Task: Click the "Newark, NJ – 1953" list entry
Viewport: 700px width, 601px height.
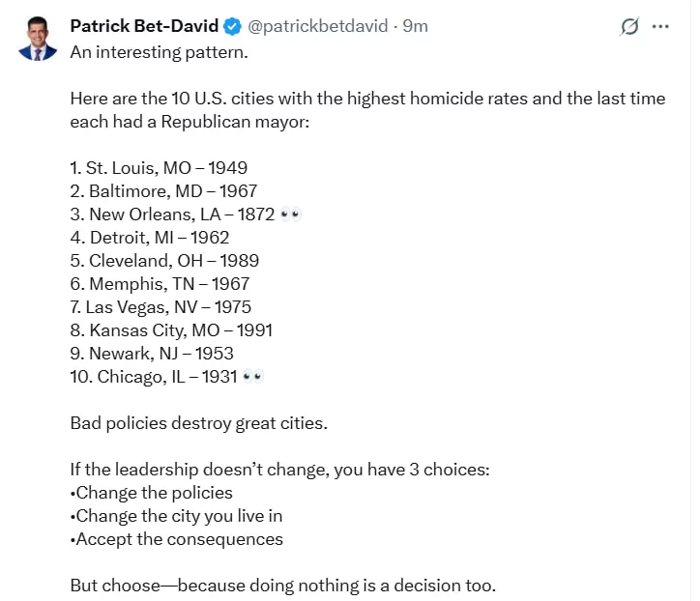Action: point(152,354)
